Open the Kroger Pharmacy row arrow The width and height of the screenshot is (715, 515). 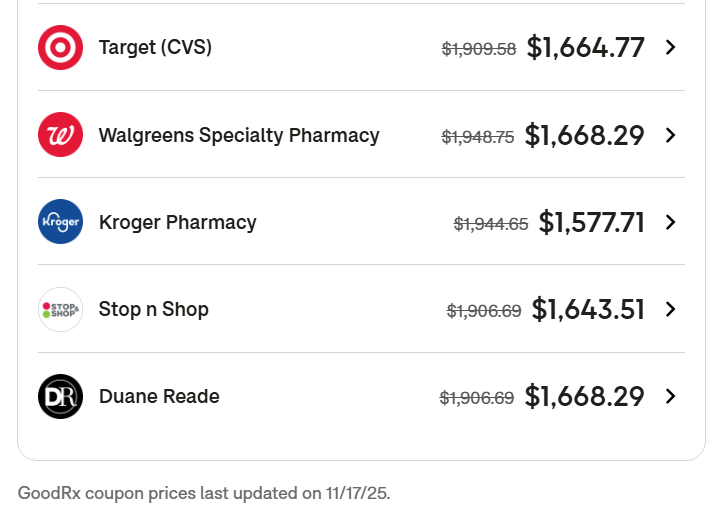click(670, 222)
